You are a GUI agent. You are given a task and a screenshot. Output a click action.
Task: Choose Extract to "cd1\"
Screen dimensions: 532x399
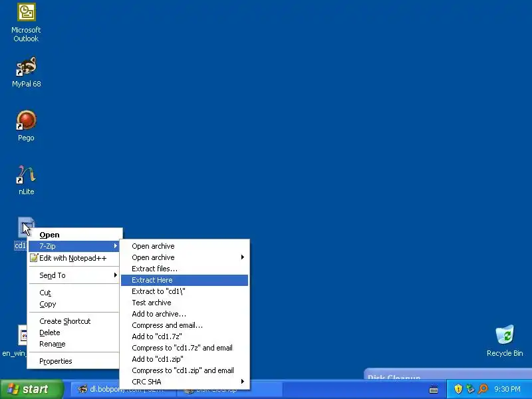(185, 291)
